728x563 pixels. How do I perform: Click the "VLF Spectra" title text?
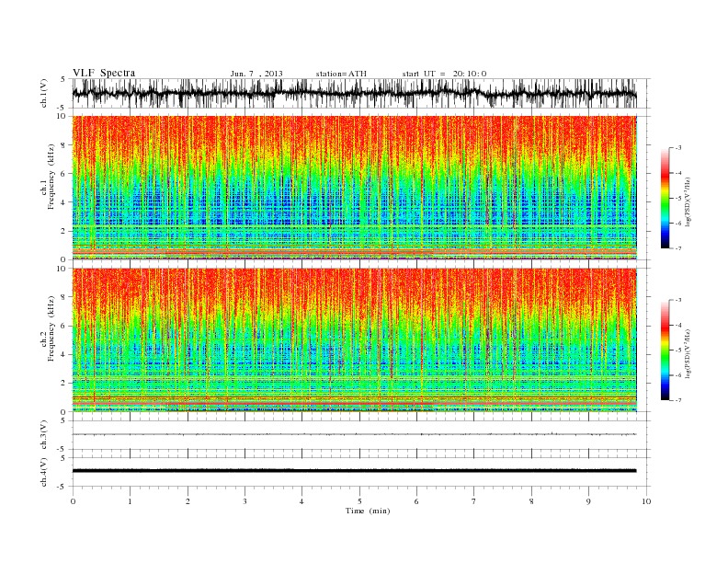(104, 73)
